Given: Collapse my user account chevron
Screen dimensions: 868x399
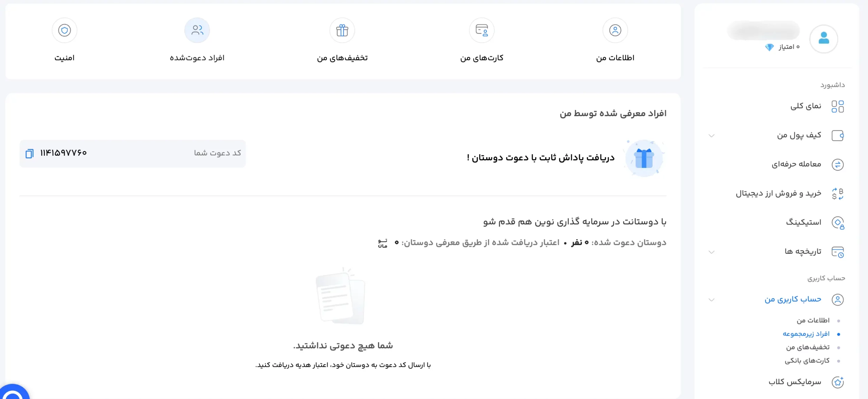Looking at the screenshot, I should point(712,300).
